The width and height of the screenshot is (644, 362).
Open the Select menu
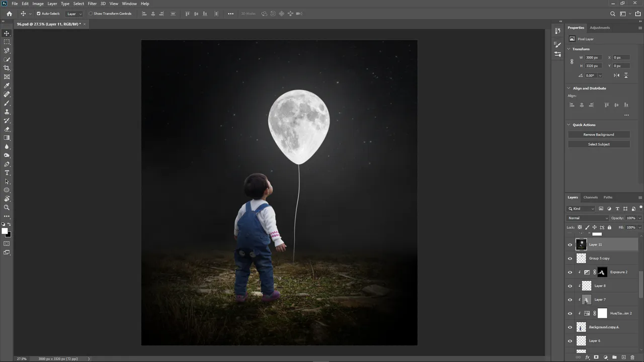(78, 4)
